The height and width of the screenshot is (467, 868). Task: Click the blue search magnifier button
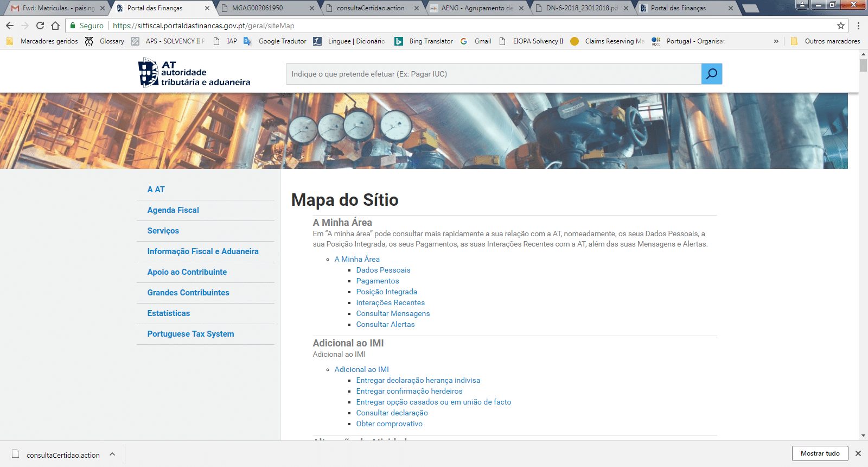pyautogui.click(x=711, y=74)
